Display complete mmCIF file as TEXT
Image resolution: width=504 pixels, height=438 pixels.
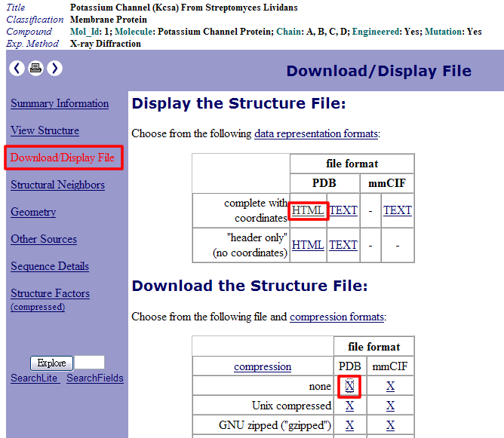398,210
